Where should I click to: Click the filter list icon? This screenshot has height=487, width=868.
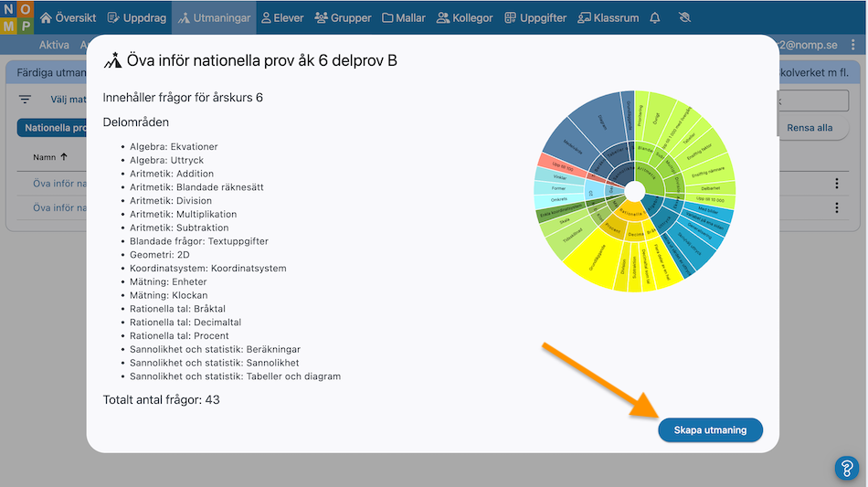(x=26, y=100)
